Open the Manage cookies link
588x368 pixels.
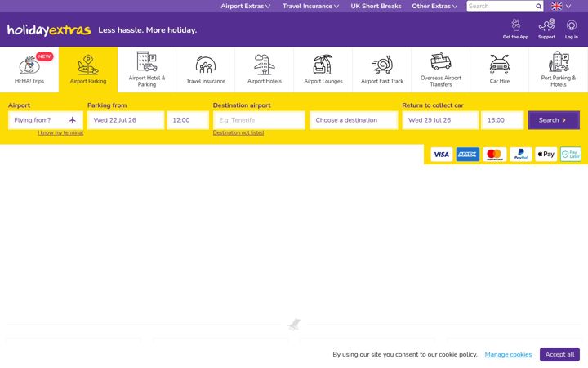508,354
